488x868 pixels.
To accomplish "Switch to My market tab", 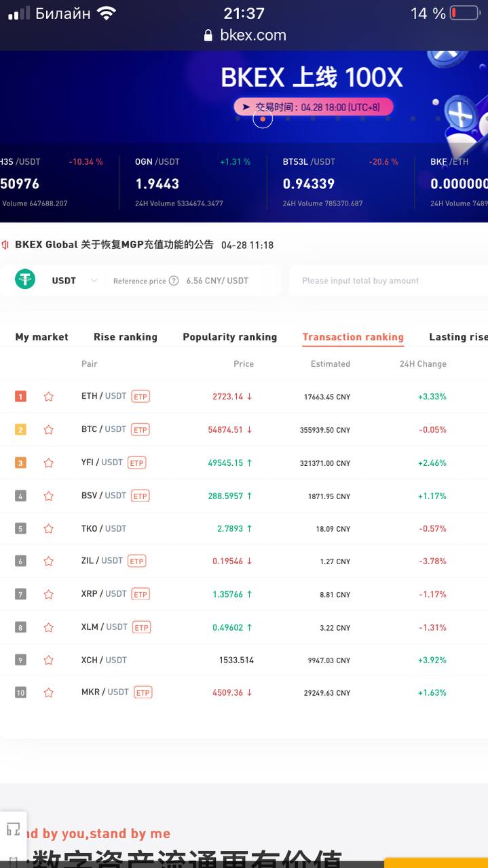I will point(42,337).
